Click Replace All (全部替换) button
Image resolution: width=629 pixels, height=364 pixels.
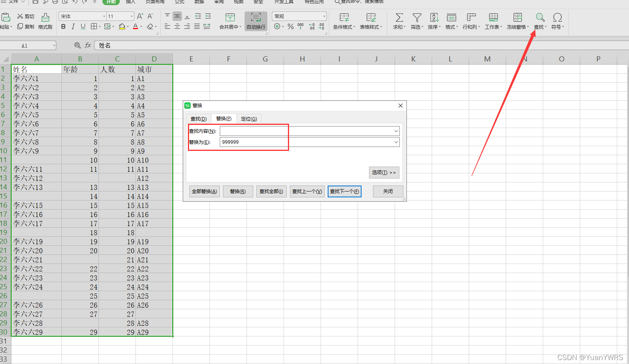pyautogui.click(x=204, y=191)
